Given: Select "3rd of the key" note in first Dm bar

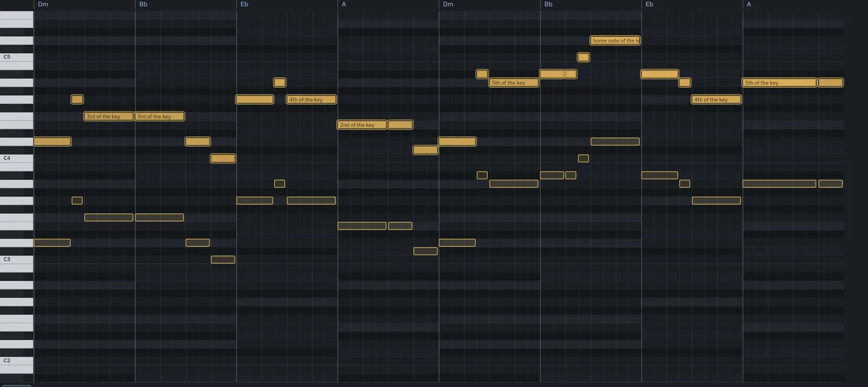Looking at the screenshot, I should pyautogui.click(x=108, y=116).
